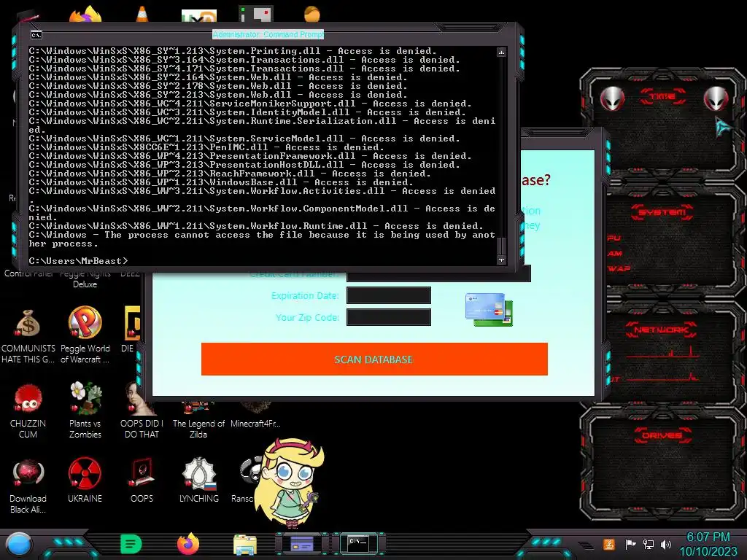The image size is (747, 560).
Task: Click the Java tray icon
Action: pyautogui.click(x=609, y=544)
